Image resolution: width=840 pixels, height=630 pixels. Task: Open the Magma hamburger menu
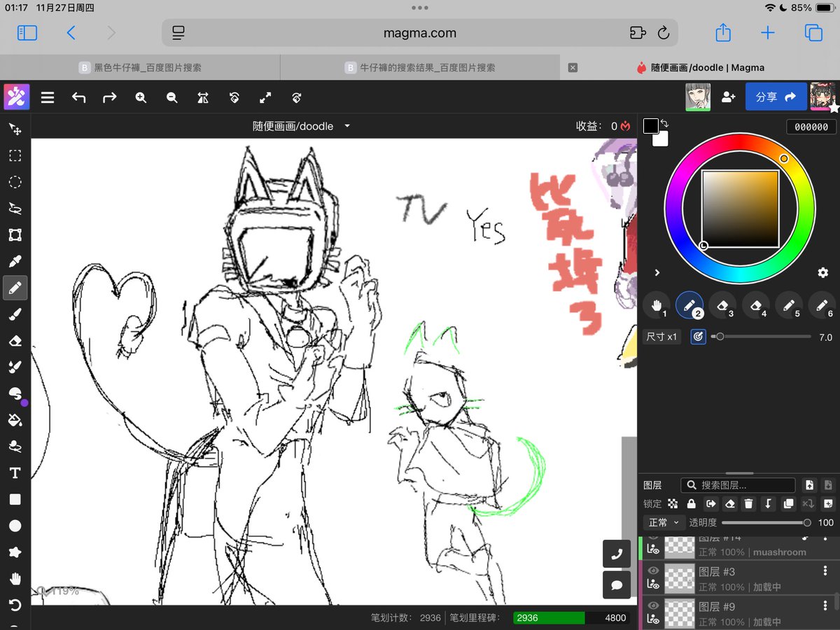tap(48, 98)
